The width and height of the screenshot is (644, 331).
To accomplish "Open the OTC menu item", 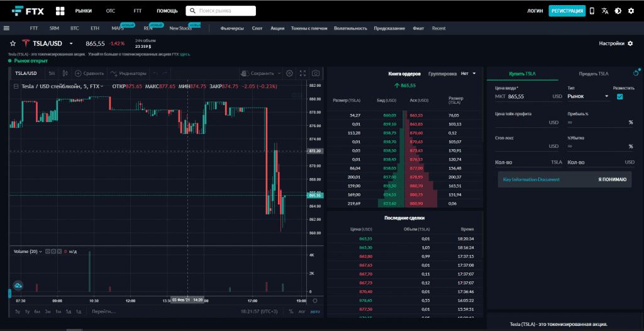I will point(111,11).
